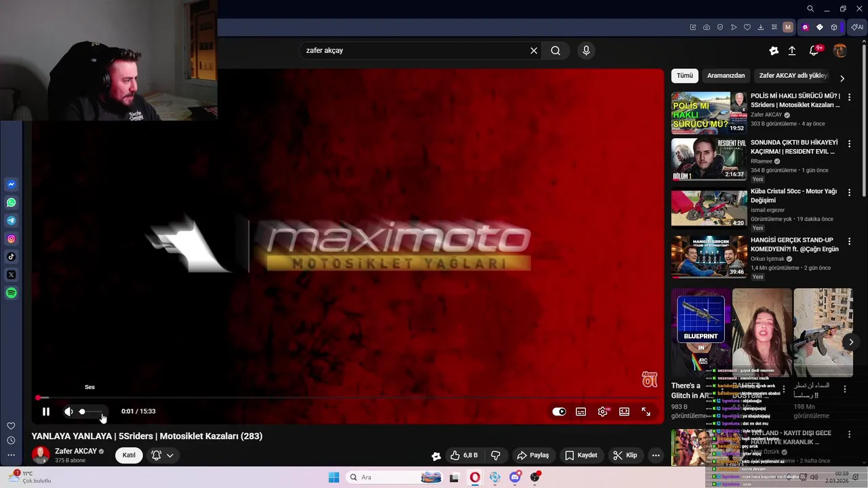Toggle the autoplay switch in player controls
The width and height of the screenshot is (868, 488).
click(559, 411)
